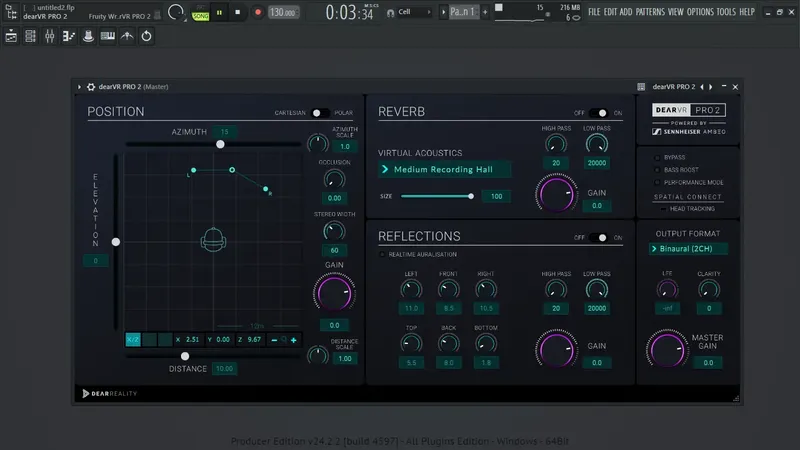This screenshot has height=450, width=800.
Task: Click the Clarity knob
Action: 709,290
